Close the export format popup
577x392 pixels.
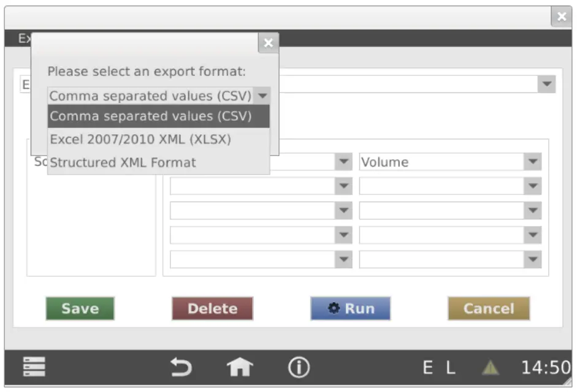(267, 43)
